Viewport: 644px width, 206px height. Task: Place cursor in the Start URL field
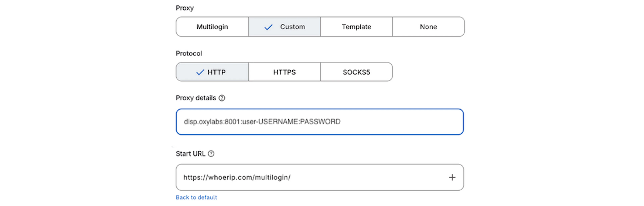pos(320,177)
